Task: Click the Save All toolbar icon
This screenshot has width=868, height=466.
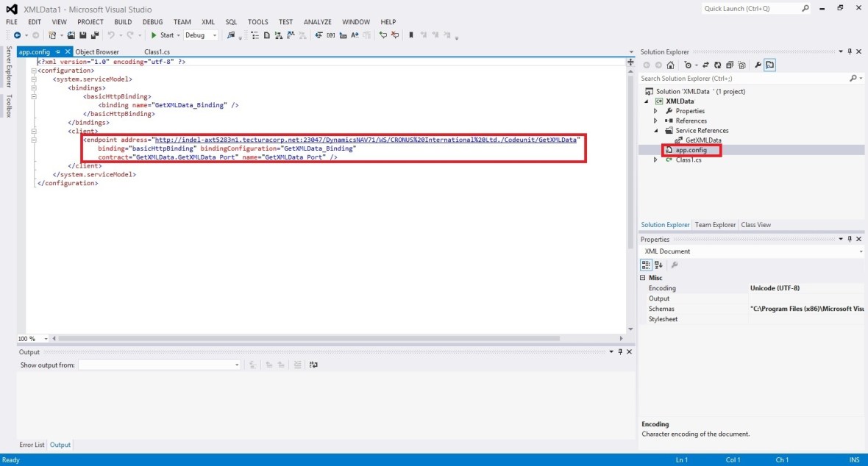Action: point(96,35)
